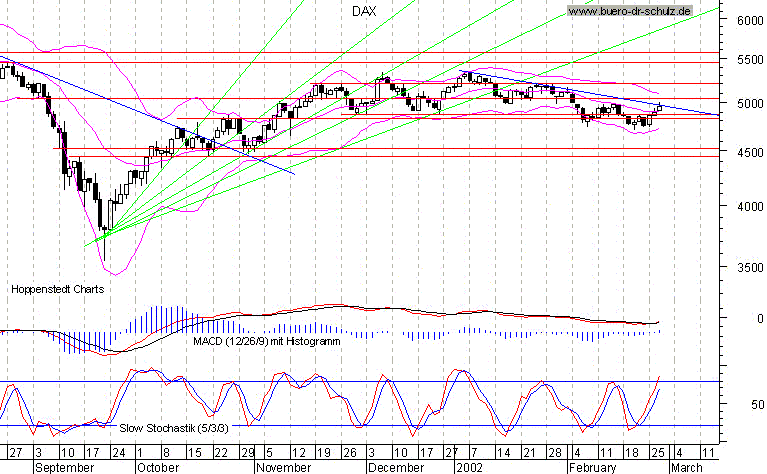Click the MACD zero level axis value
The image size is (767, 474).
(x=760, y=318)
